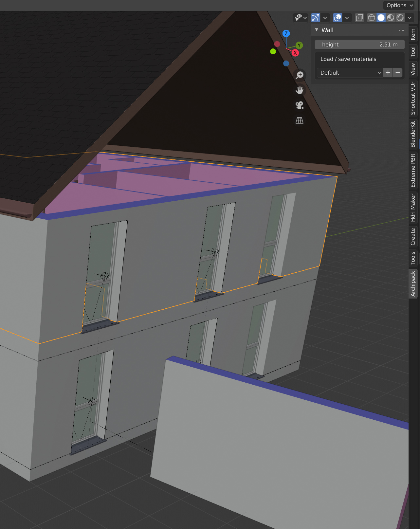Open the Shortcut VUr sidebar tab

pyautogui.click(x=413, y=99)
